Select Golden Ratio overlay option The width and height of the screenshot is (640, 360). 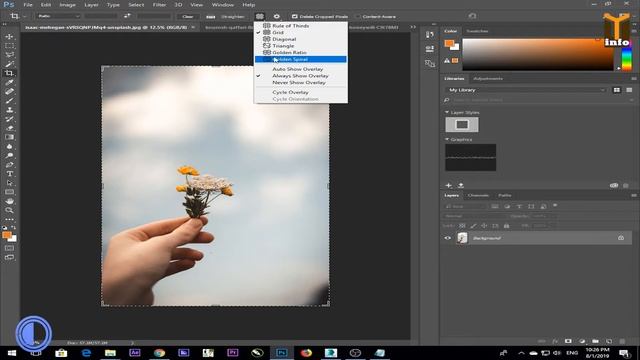(289, 53)
